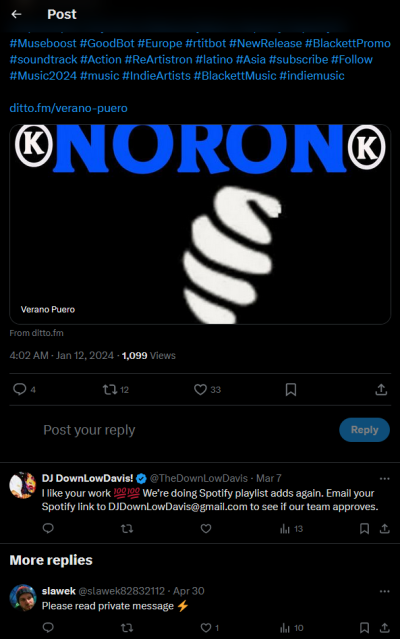The height and width of the screenshot is (639, 400).
Task: Go back using the arrow icon
Action: [x=16, y=14]
